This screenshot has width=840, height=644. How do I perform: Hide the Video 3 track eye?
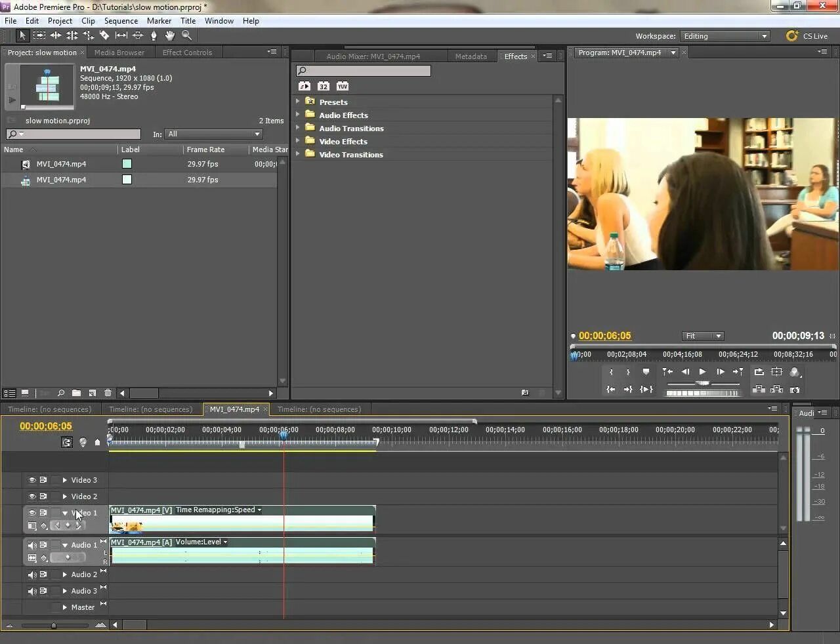click(32, 480)
